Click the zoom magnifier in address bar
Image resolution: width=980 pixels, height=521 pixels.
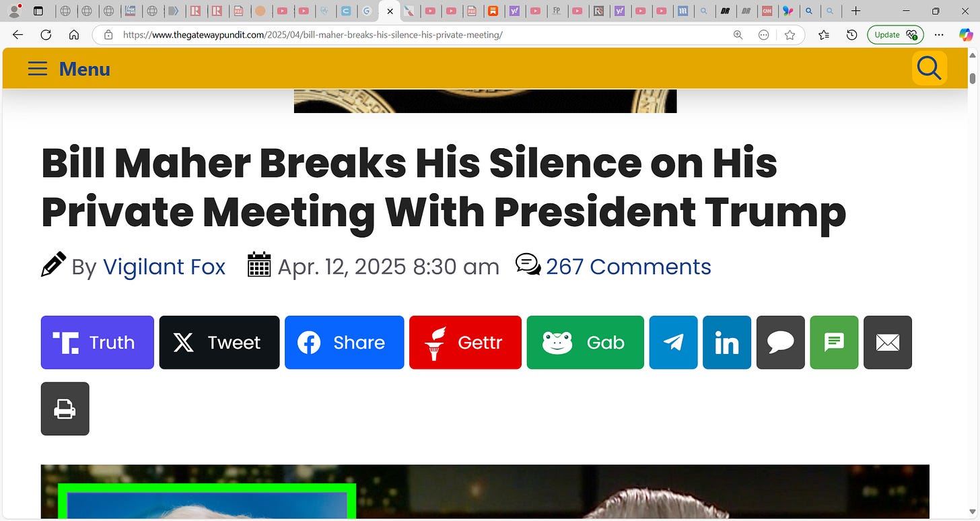pyautogui.click(x=738, y=35)
